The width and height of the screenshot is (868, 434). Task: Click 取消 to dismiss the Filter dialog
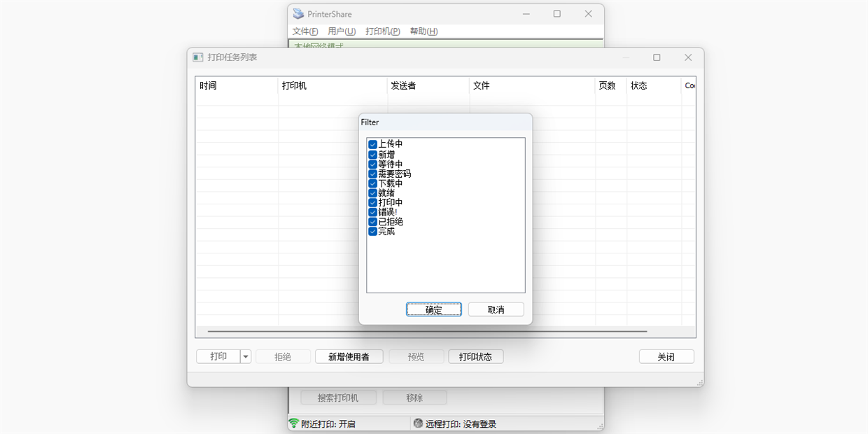(x=496, y=309)
